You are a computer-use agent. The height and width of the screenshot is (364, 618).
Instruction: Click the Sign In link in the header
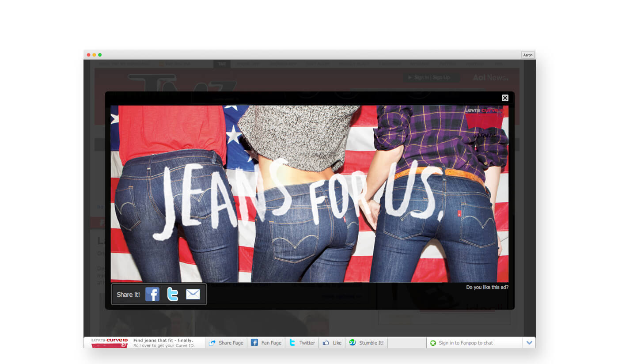[x=421, y=78]
